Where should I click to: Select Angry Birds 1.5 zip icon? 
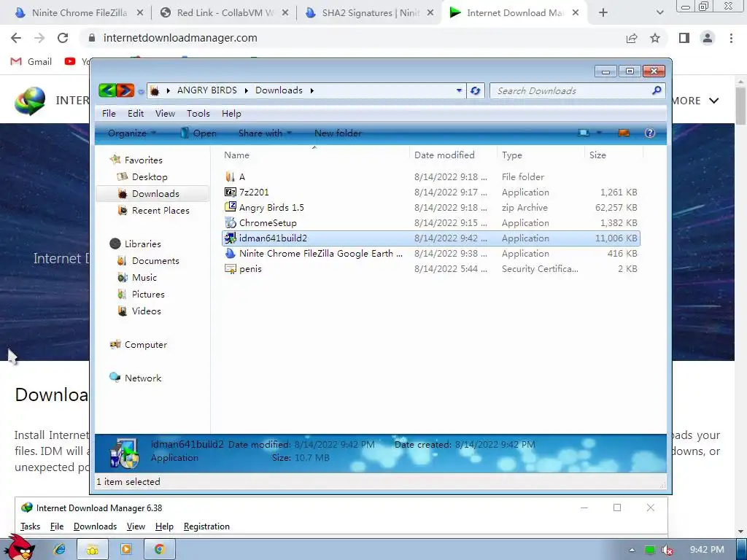point(230,207)
